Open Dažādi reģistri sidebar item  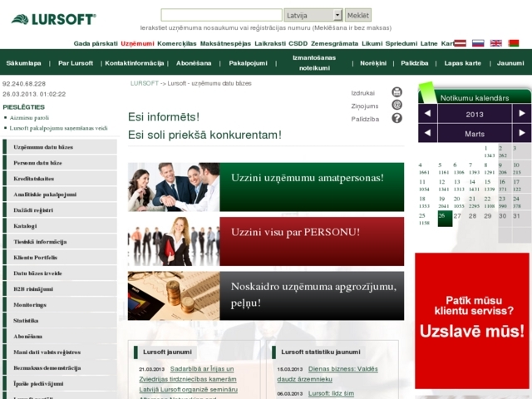60,210
